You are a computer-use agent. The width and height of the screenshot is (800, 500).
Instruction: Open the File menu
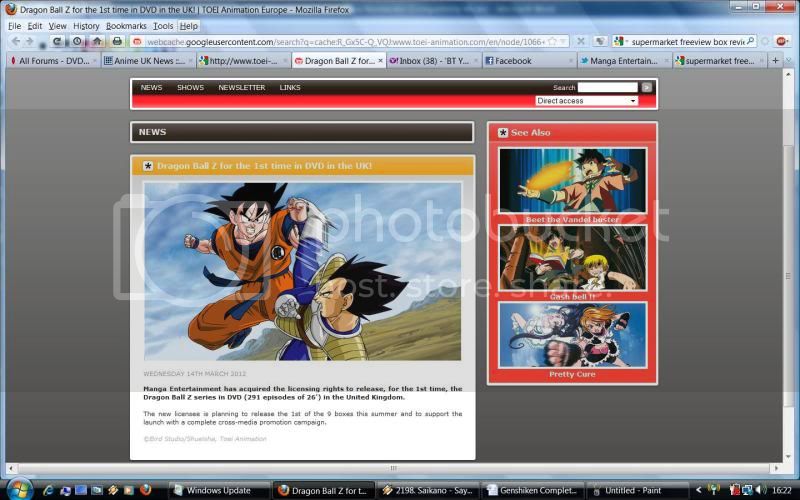click(x=14, y=26)
